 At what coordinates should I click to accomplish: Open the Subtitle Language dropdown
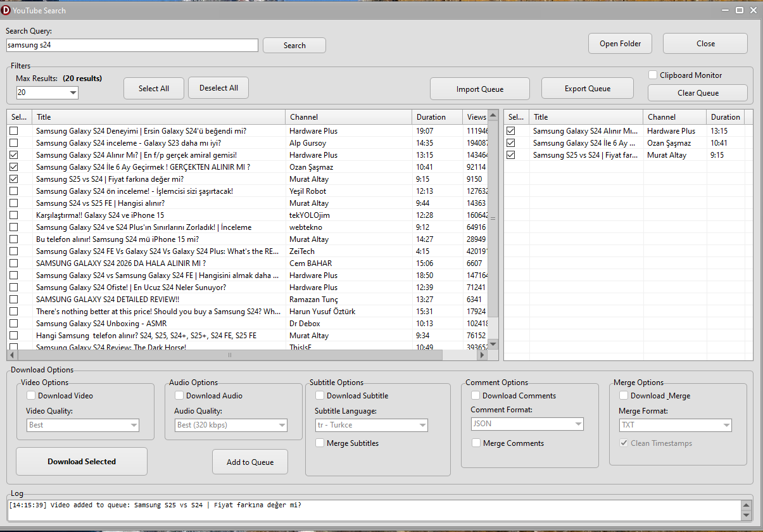[371, 426]
